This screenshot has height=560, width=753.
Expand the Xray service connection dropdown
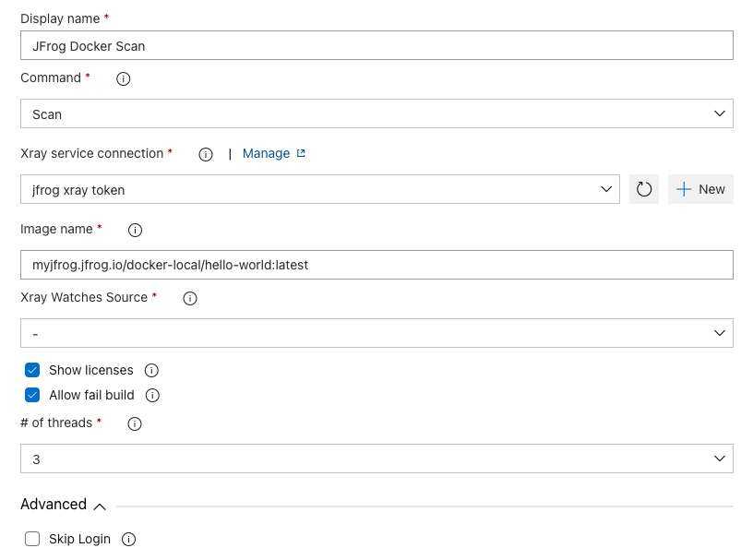click(606, 188)
